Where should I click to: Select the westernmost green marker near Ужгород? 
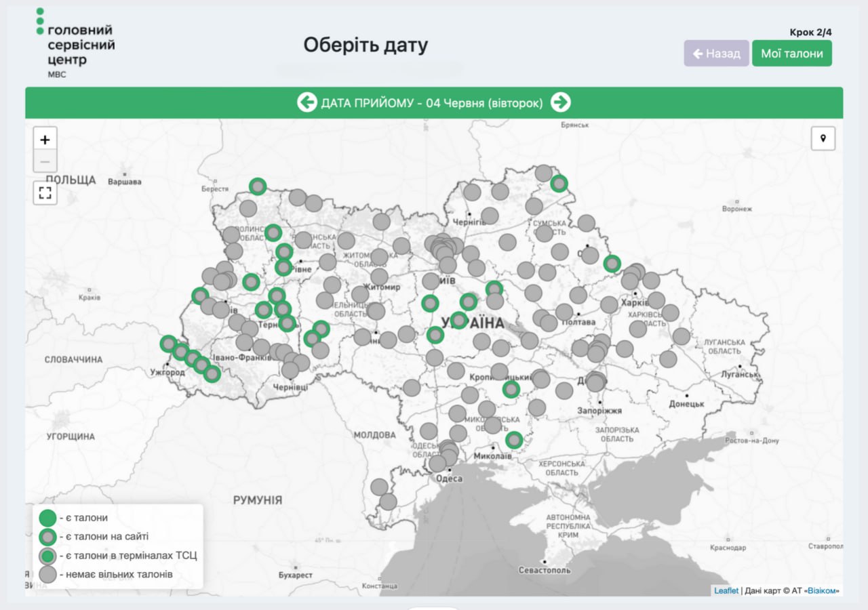coord(168,344)
